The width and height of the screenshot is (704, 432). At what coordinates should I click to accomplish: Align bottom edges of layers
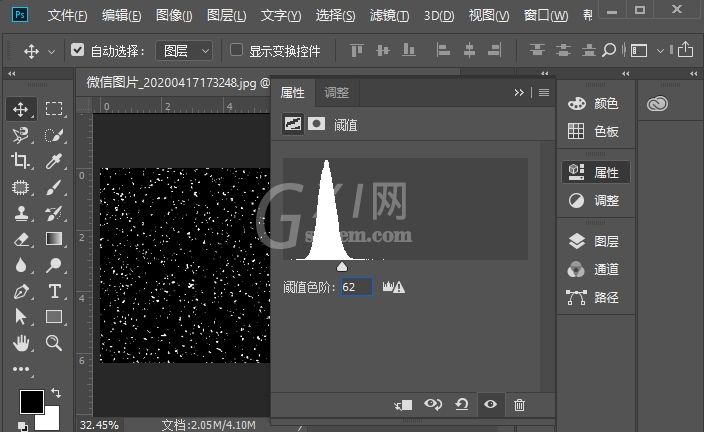click(409, 50)
